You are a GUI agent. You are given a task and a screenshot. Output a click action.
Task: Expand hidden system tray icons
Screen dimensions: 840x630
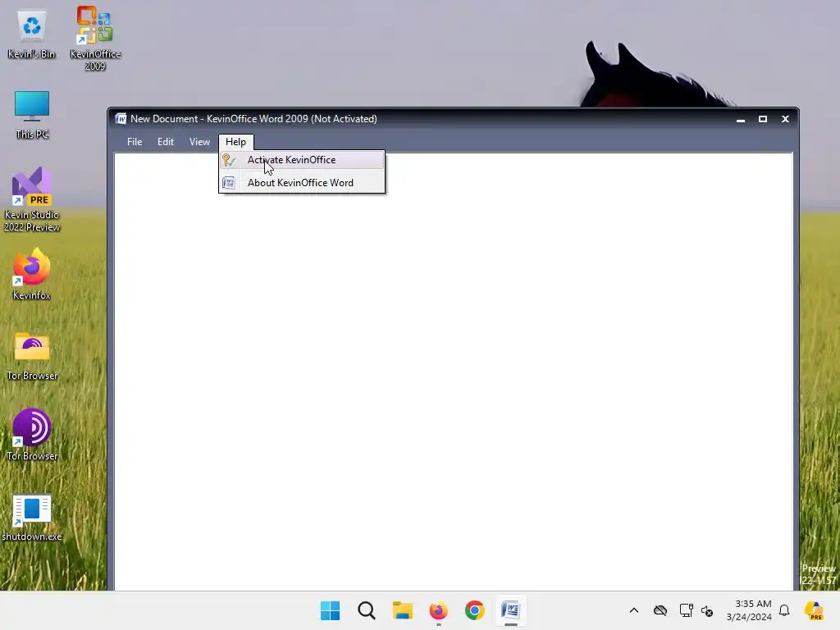click(634, 610)
